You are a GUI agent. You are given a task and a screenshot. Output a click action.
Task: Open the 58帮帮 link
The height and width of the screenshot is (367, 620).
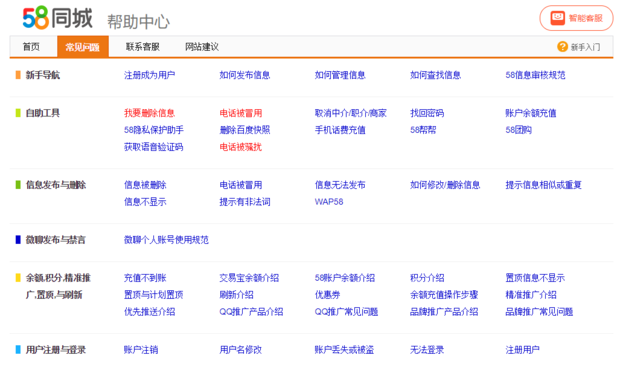point(423,130)
